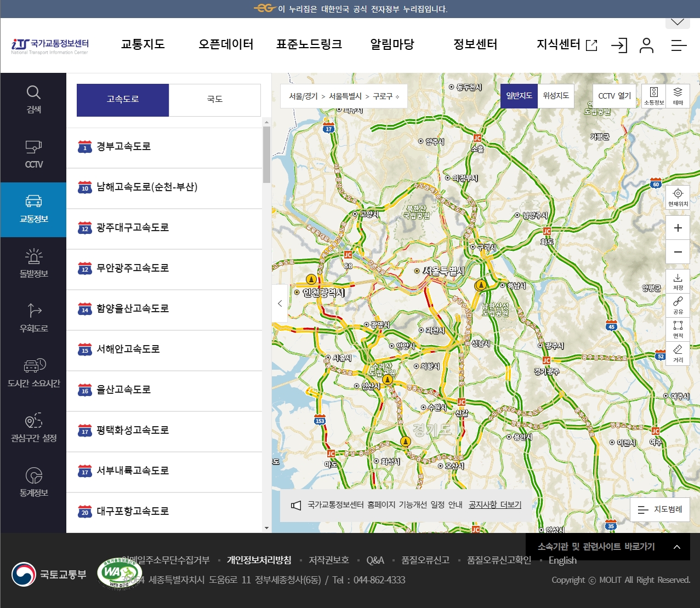The image size is (700, 608).
Task: Click the 저장 save map icon
Action: 678,282
